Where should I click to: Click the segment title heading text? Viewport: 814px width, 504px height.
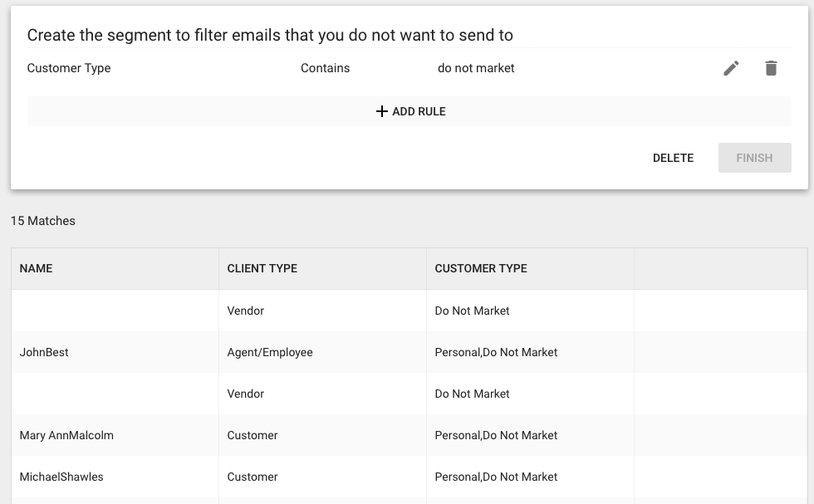pyautogui.click(x=270, y=35)
